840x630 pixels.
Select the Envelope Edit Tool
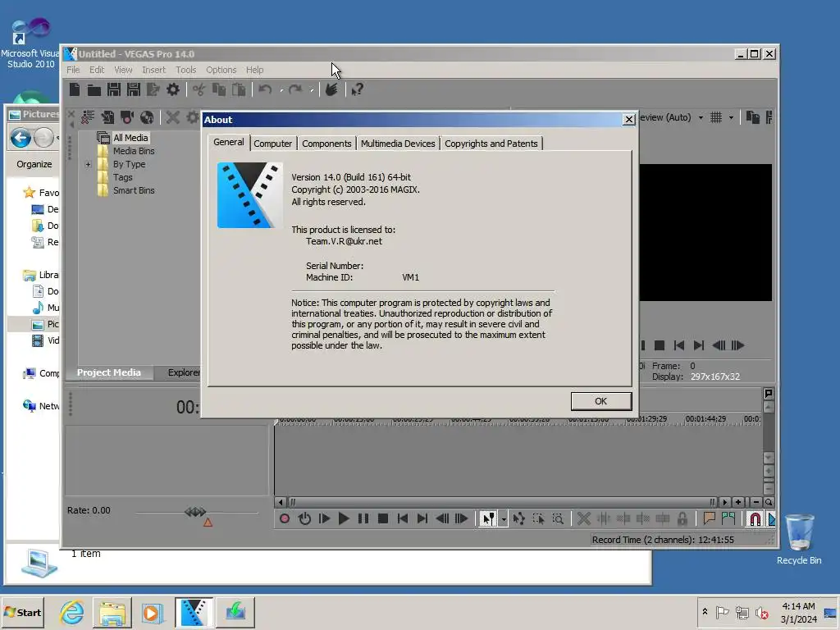pos(518,518)
